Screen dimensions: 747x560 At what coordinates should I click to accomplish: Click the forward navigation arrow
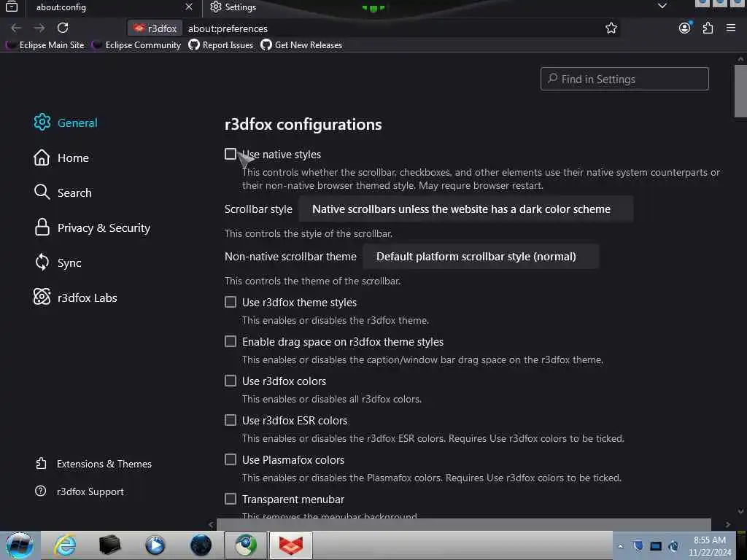point(39,28)
